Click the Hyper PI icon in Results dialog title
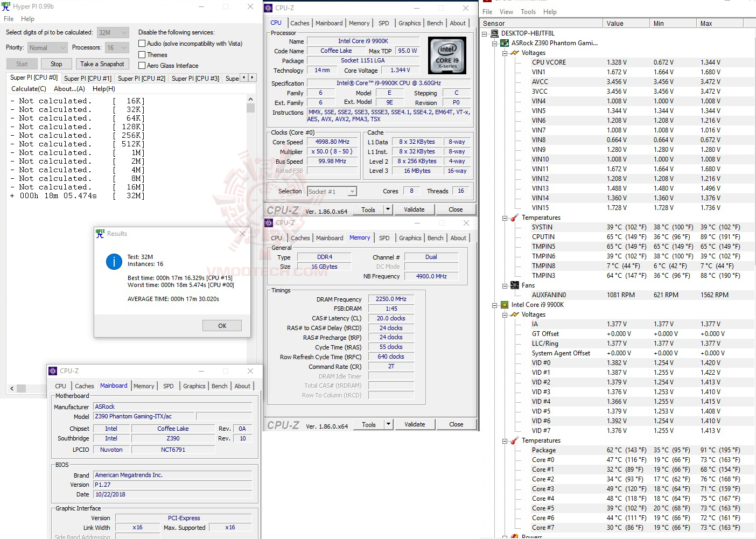Image resolution: width=756 pixels, height=539 pixels. pos(100,234)
